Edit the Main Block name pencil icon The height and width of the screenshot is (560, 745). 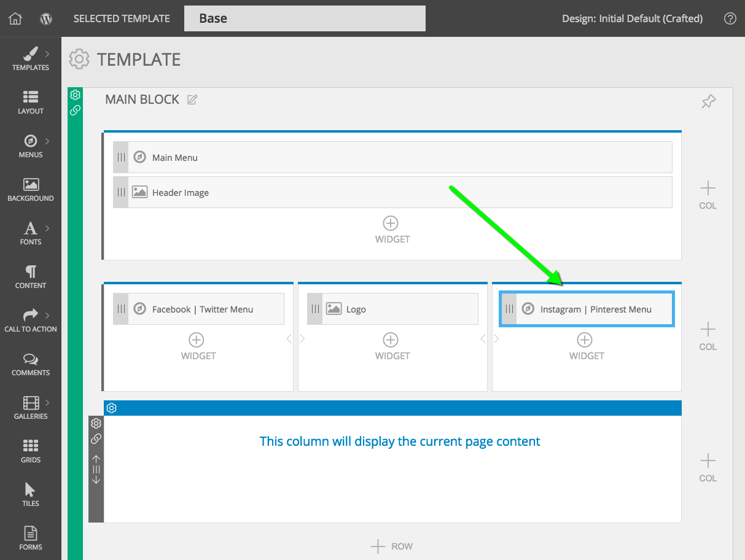tap(192, 99)
